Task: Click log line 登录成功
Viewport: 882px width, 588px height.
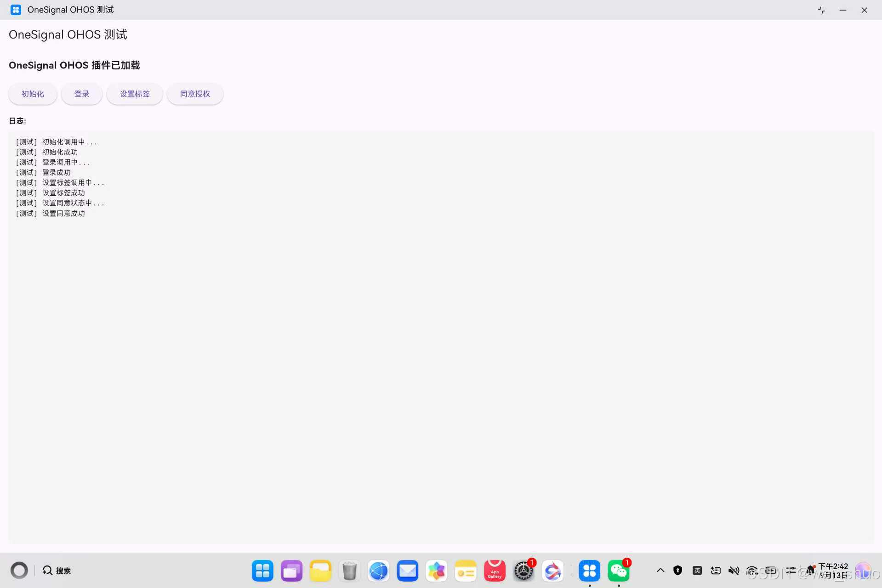Action: [43, 172]
